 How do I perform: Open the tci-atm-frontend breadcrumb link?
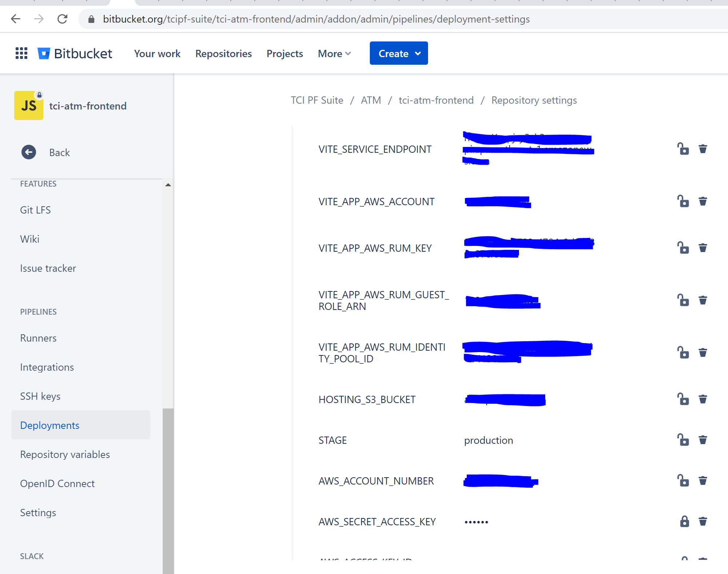pos(436,100)
